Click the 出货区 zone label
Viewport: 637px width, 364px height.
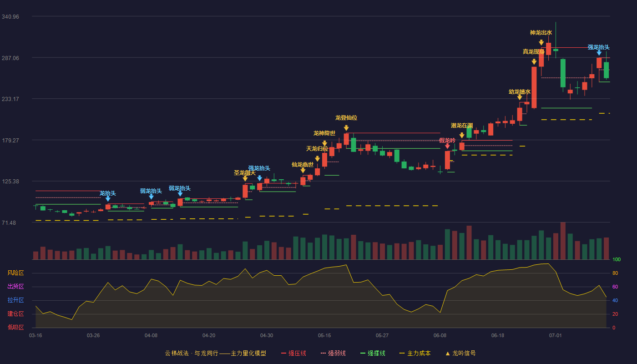coord(16,287)
